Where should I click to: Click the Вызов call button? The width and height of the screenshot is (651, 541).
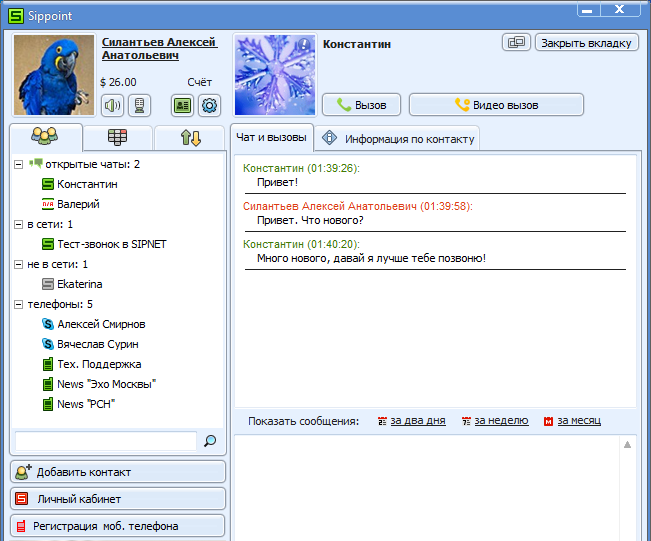361,105
